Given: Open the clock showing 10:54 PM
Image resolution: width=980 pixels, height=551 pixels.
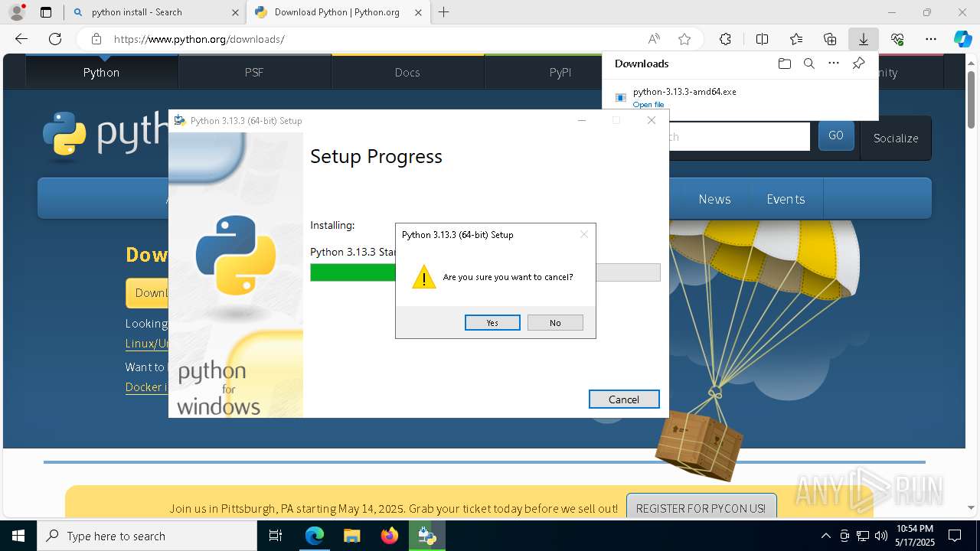Looking at the screenshot, I should pos(915,536).
